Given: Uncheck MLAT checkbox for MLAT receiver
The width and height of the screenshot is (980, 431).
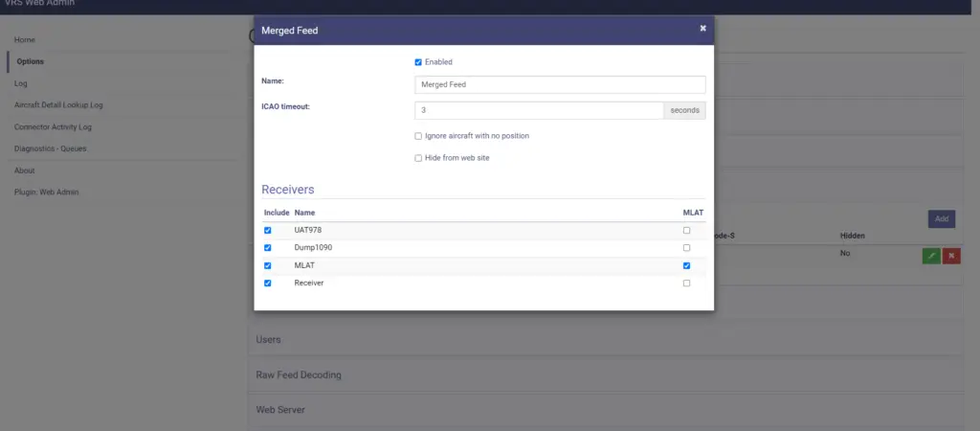Looking at the screenshot, I should point(686,265).
